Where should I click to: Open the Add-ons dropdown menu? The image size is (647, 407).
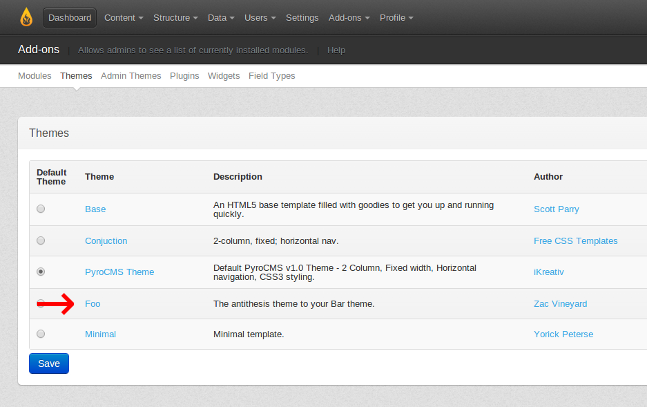pos(351,18)
